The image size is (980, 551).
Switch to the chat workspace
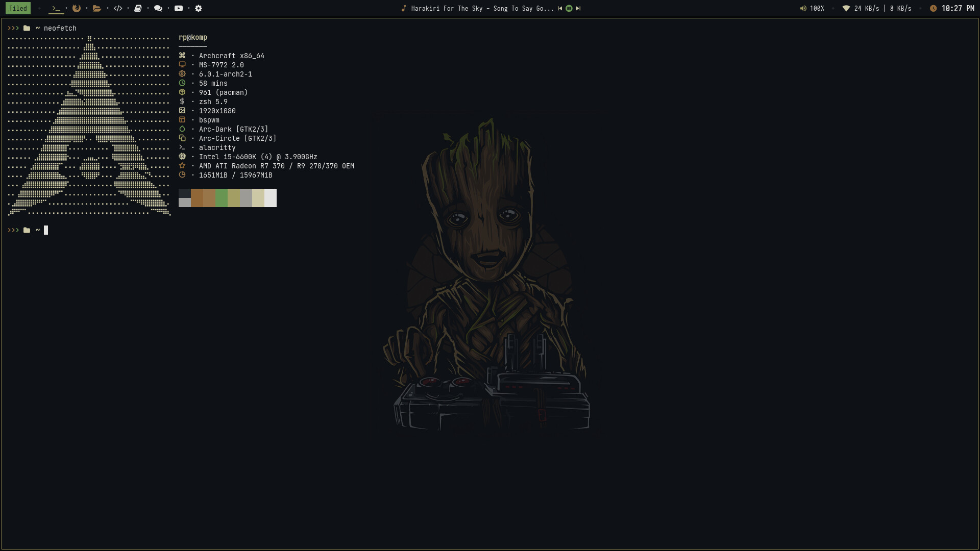click(x=158, y=8)
